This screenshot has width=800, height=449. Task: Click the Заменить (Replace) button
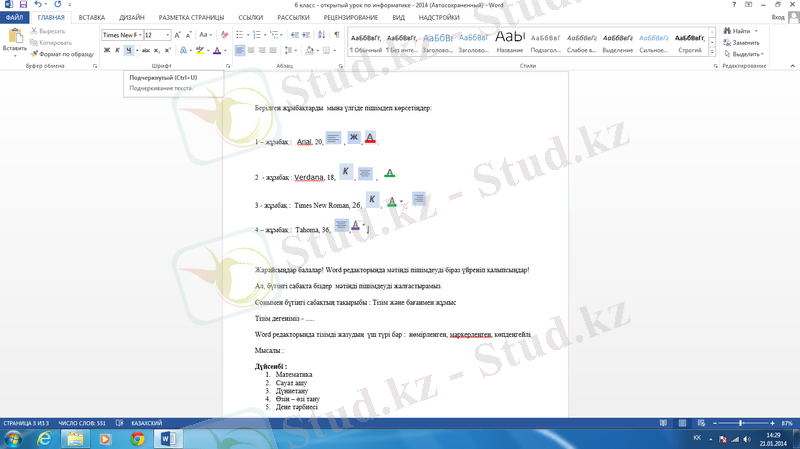[745, 43]
